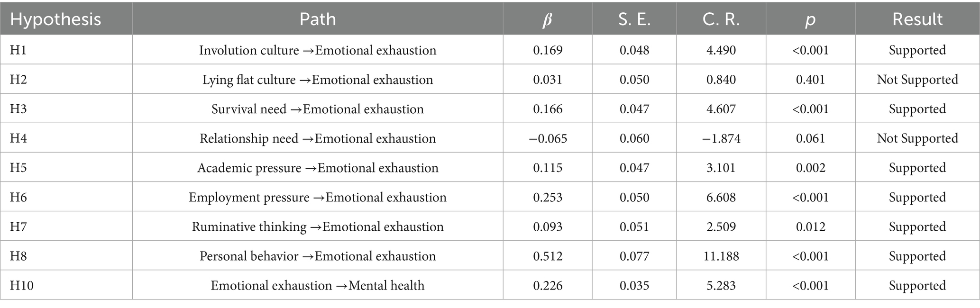
Task: Select the H1 hypothesis cell
Action: 18,50
